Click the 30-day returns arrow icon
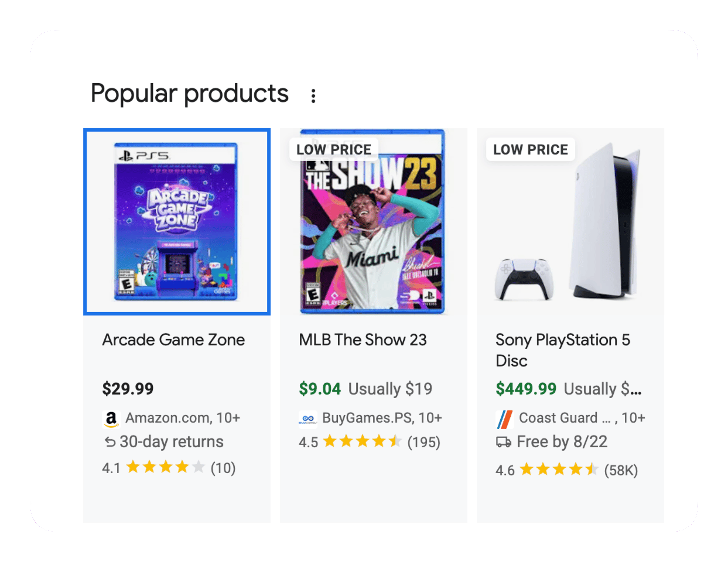The height and width of the screenshot is (562, 728). click(110, 442)
